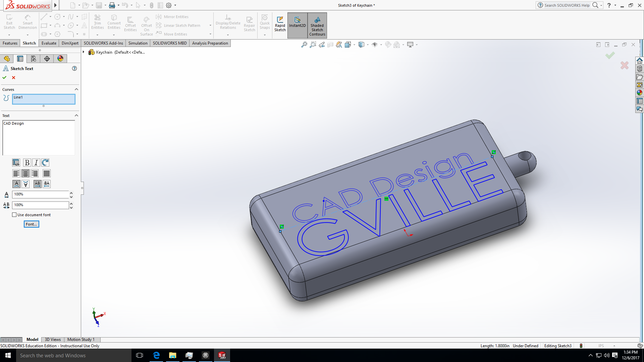Switch to the Features tab
The width and height of the screenshot is (644, 362).
pyautogui.click(x=10, y=43)
